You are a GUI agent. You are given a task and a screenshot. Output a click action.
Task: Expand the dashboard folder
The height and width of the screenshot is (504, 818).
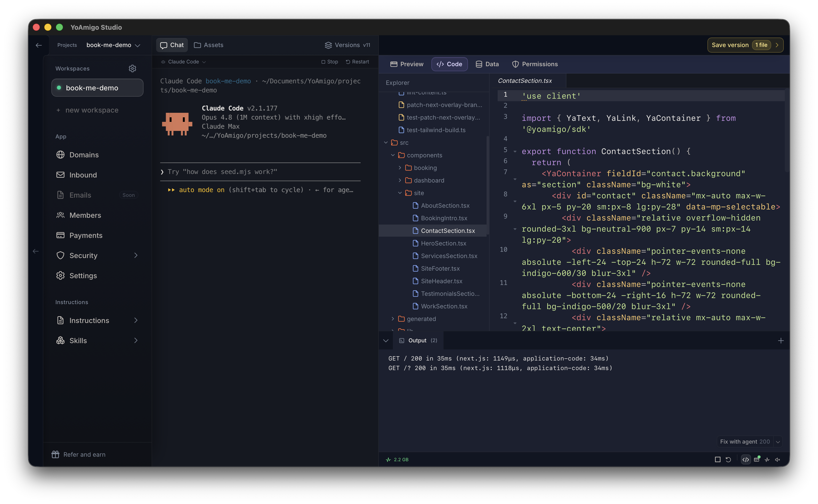[400, 180]
